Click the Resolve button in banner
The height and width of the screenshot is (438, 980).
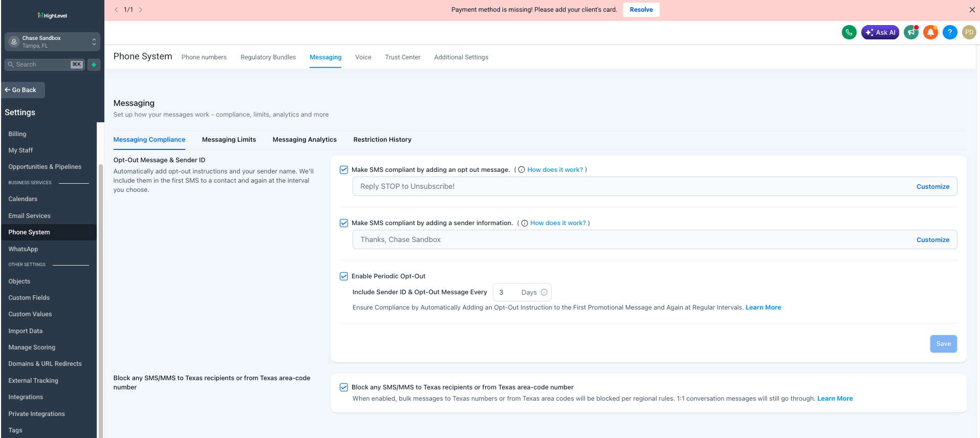tap(641, 10)
